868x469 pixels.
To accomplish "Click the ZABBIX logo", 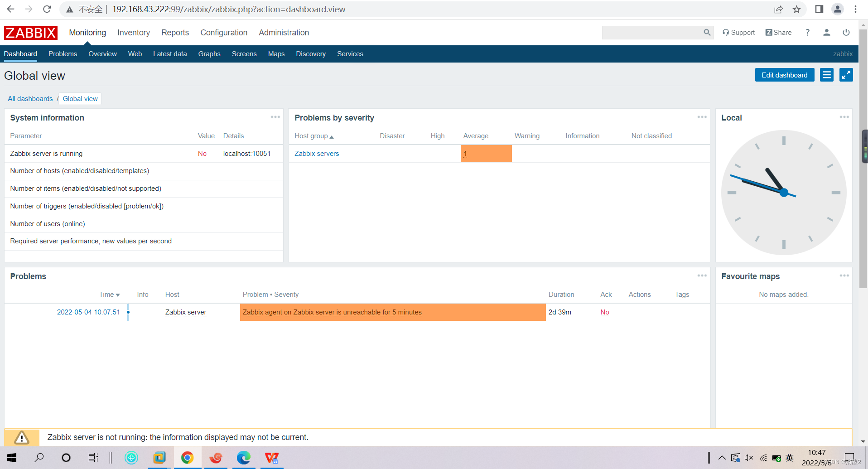I will pos(30,32).
